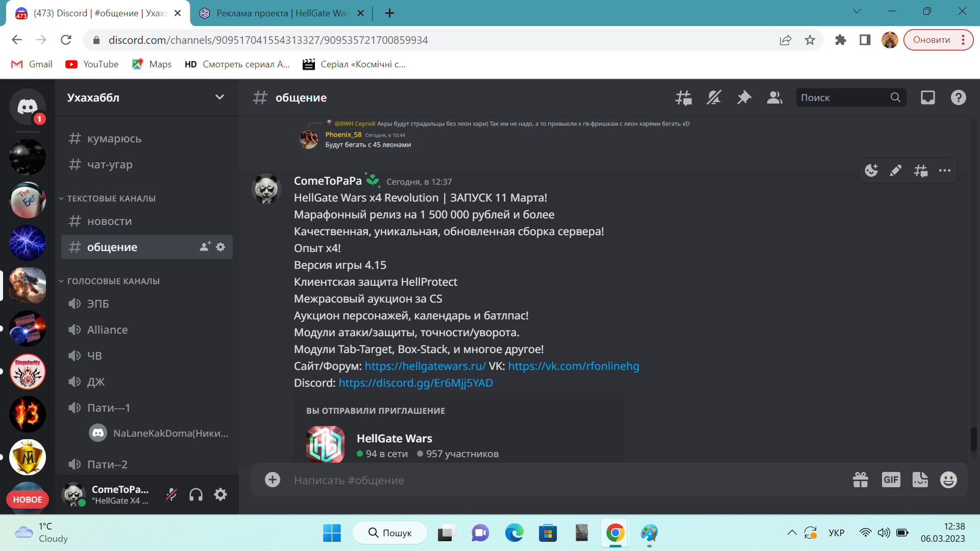
Task: Open the чат-угар text channel
Action: pos(147,165)
